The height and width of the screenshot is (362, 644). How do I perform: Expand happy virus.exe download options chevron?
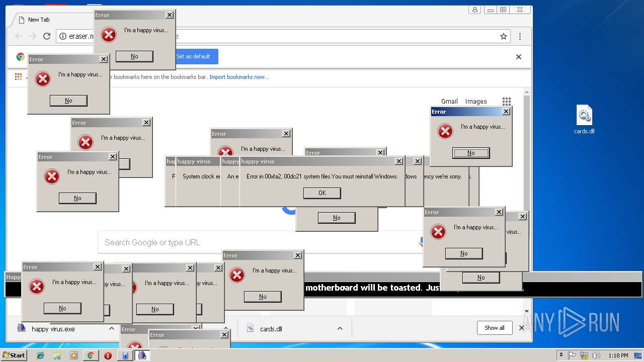(x=112, y=329)
